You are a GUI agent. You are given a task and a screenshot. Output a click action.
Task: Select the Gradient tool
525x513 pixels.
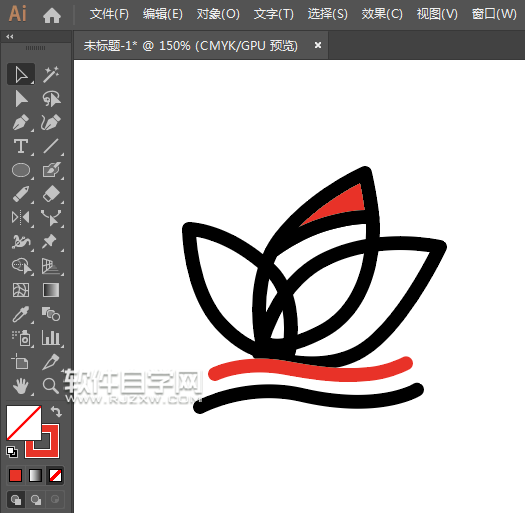(x=51, y=290)
